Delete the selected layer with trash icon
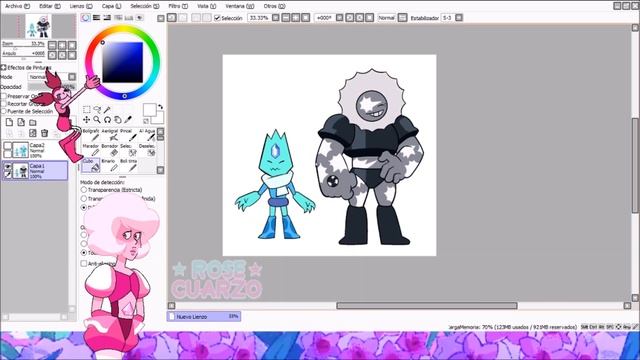The width and height of the screenshot is (640, 360). [44, 133]
